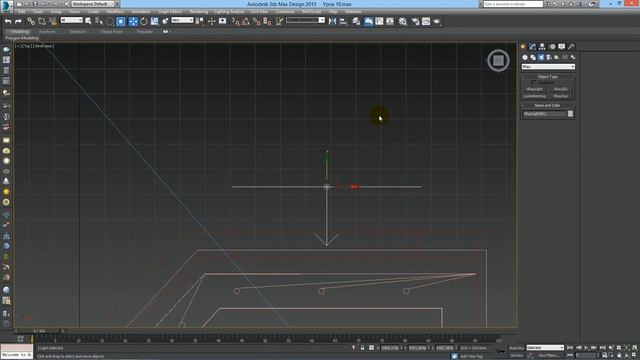The width and height of the screenshot is (640, 360).
Task: Toggle Set Key animation mode
Action: (x=516, y=356)
